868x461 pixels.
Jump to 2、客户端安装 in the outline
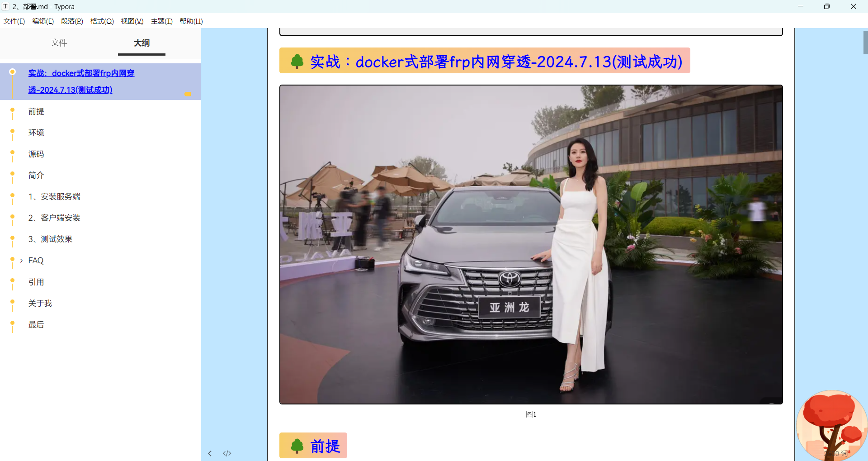click(54, 218)
